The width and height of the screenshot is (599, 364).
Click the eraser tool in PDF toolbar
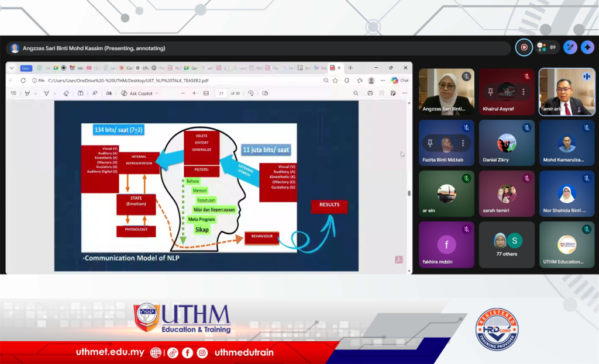(66, 93)
